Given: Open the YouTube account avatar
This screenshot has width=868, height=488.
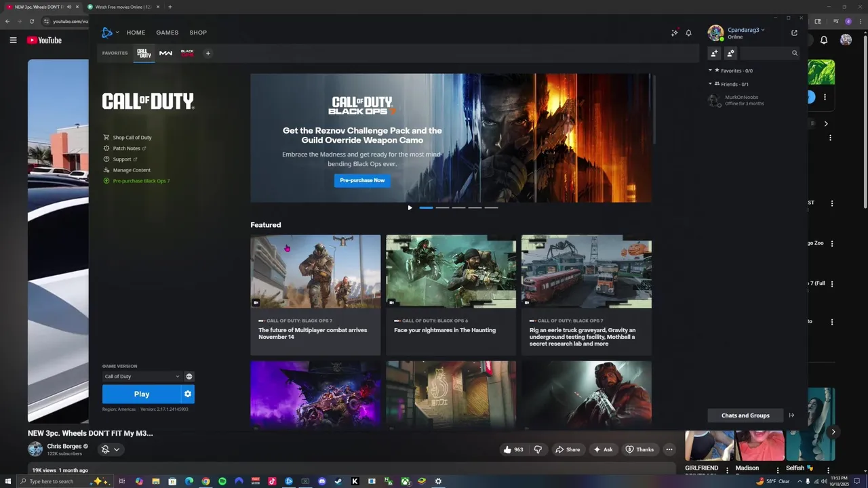Looking at the screenshot, I should 846,40.
